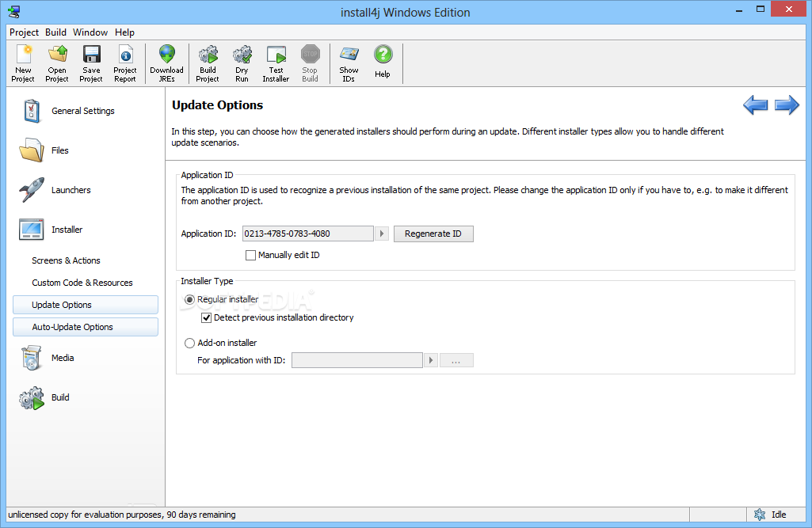Go to previous step with left arrow
Screen dimensions: 812x528
tap(755, 105)
